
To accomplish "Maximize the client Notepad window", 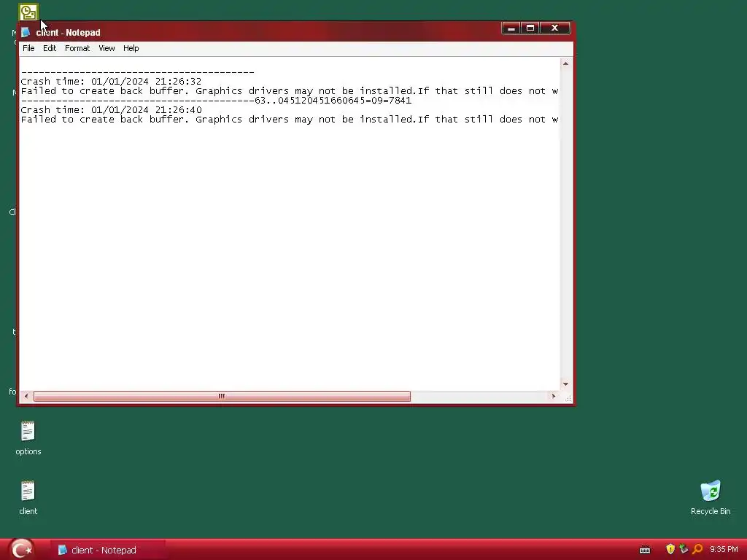I will pyautogui.click(x=530, y=28).
